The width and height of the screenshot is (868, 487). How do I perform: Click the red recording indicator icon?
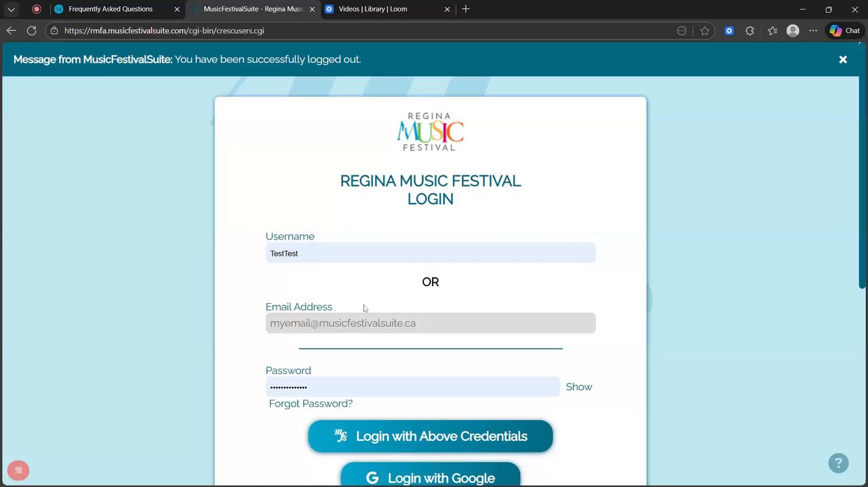tap(37, 9)
